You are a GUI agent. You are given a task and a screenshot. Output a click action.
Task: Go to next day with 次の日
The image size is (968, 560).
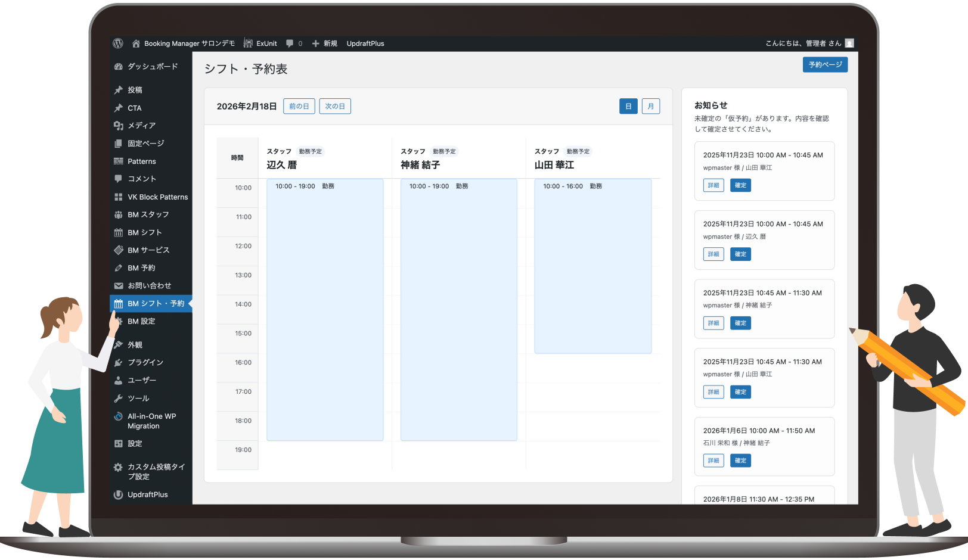click(335, 106)
